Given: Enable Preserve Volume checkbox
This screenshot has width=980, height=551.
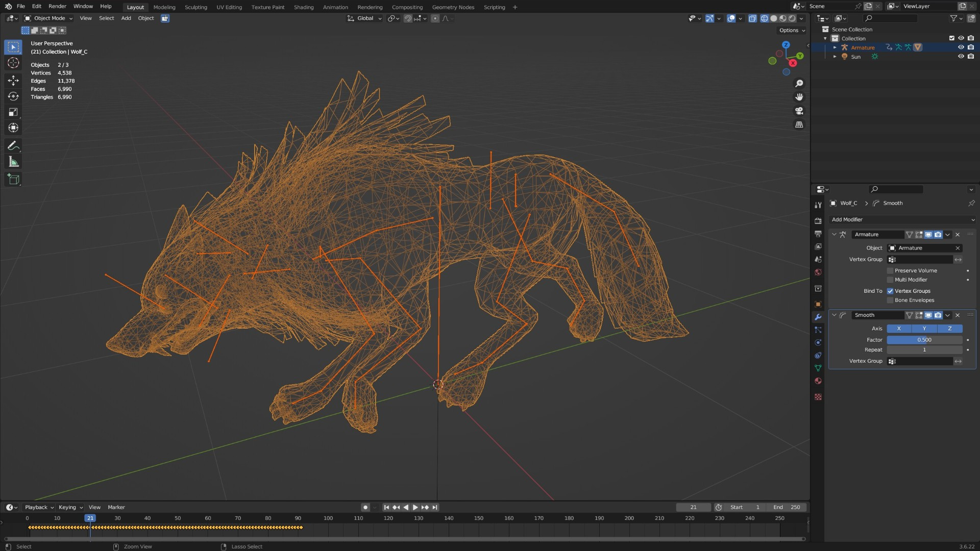Looking at the screenshot, I should pos(890,271).
